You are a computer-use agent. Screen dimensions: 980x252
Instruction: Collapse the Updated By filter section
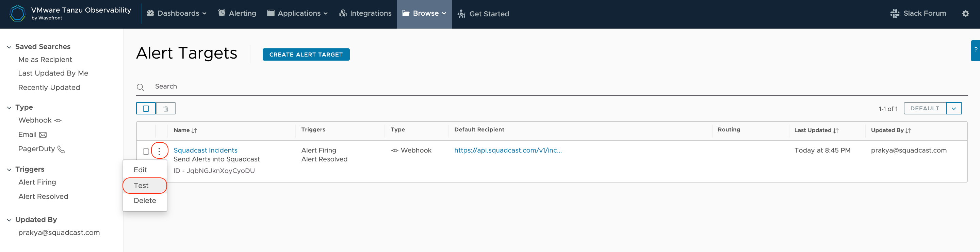[9, 220]
